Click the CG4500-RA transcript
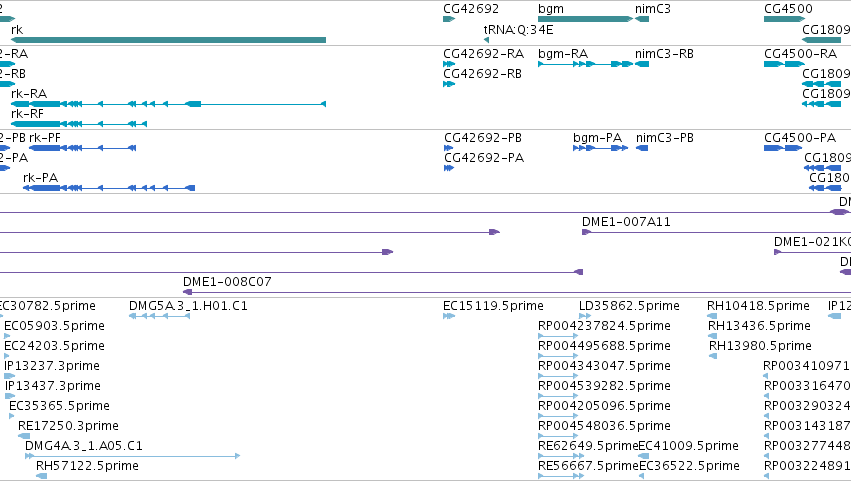Image resolution: width=851 pixels, height=481 pixels. (x=784, y=64)
